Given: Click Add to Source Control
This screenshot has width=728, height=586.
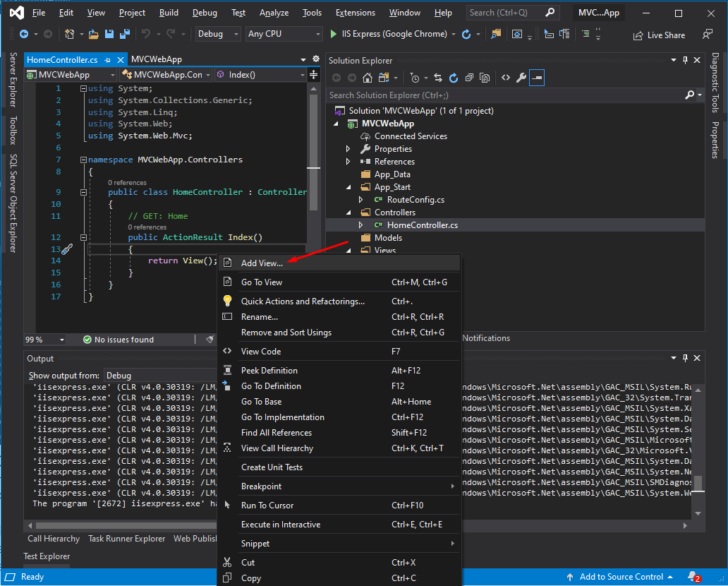Looking at the screenshot, I should [621, 577].
